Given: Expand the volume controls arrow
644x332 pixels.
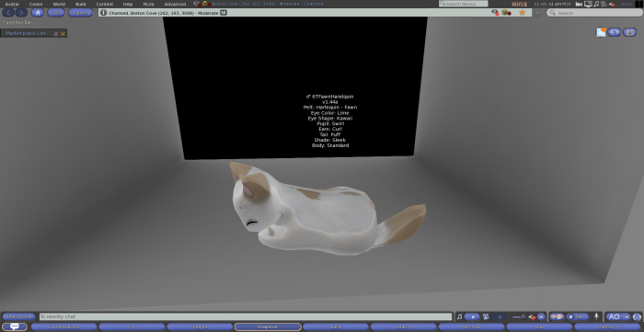Looking at the screenshot, I should coord(541,316).
